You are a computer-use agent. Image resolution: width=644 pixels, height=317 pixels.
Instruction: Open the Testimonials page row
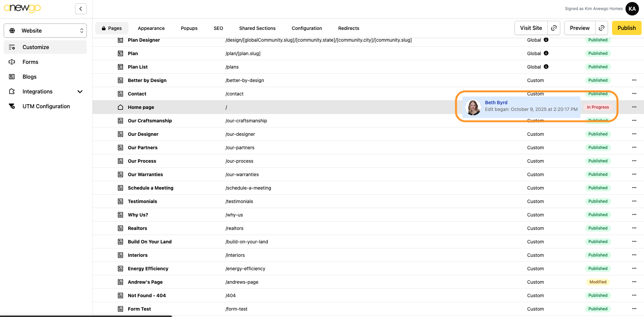coord(142,201)
